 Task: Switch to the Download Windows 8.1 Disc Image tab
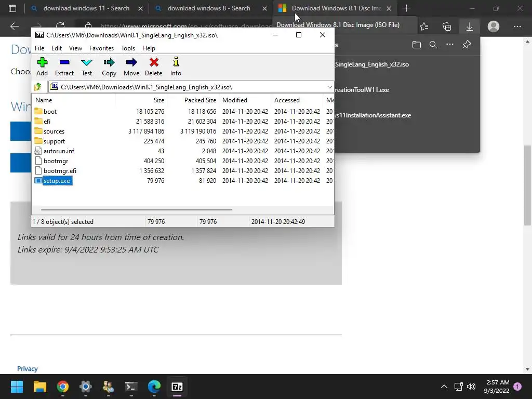click(336, 8)
